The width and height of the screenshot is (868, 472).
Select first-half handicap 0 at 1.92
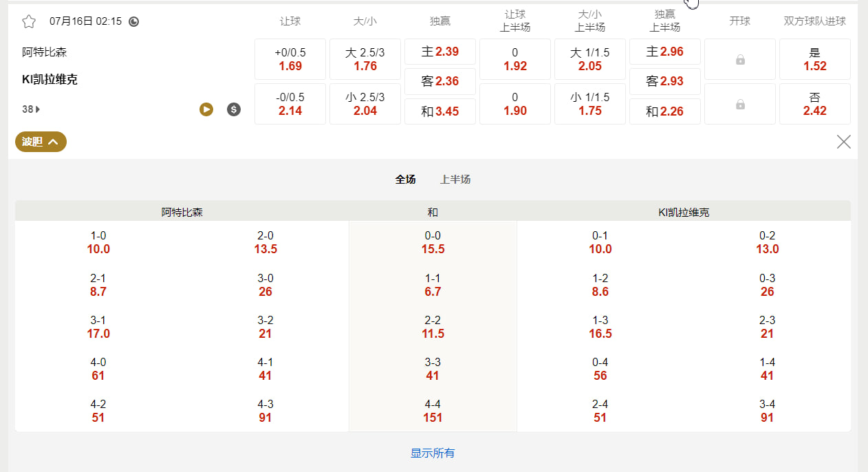[x=515, y=59]
